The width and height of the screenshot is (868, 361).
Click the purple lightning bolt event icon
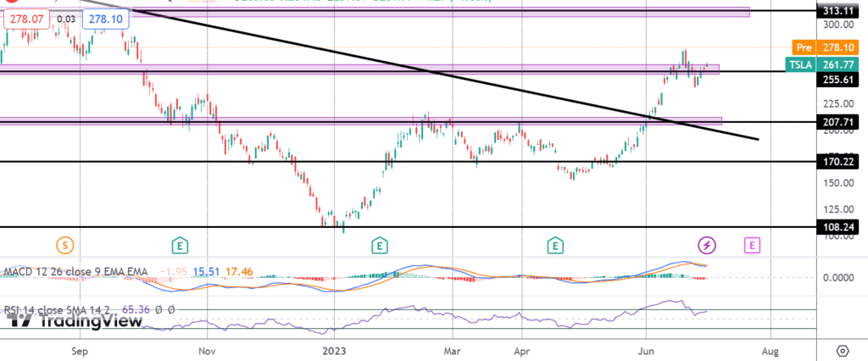(x=707, y=246)
